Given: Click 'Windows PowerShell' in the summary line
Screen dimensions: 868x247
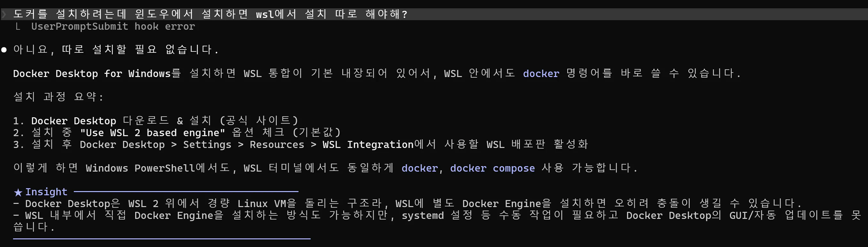Looking at the screenshot, I should [141, 168].
